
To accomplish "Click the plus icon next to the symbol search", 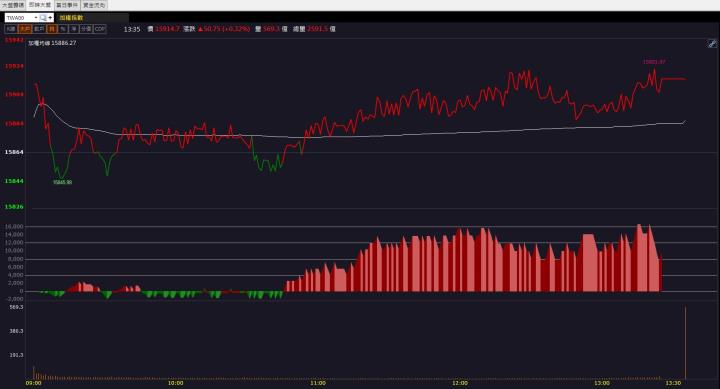I will 50,17.
